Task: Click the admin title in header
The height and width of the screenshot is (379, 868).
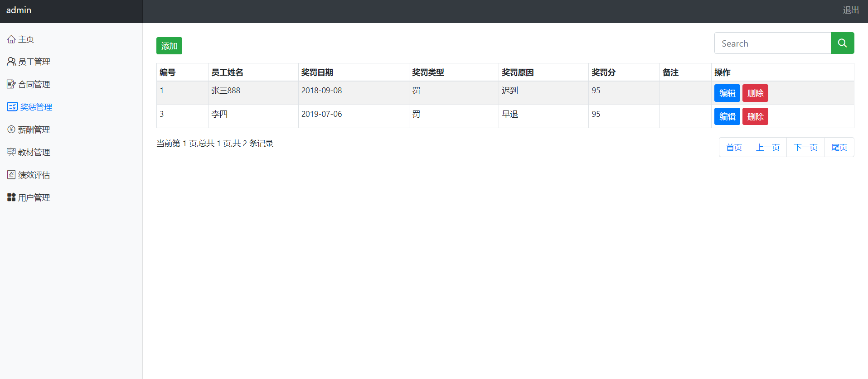Action: pos(19,10)
